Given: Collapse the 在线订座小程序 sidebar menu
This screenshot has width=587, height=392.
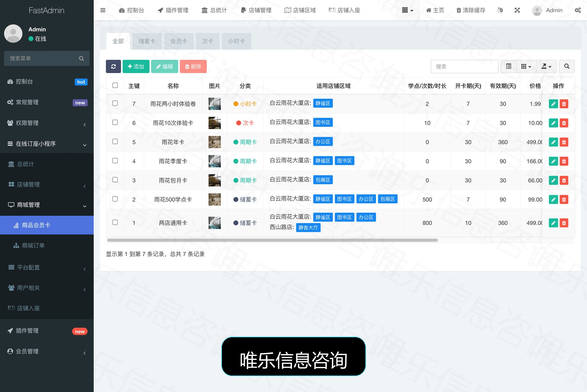Looking at the screenshot, I should pos(47,144).
